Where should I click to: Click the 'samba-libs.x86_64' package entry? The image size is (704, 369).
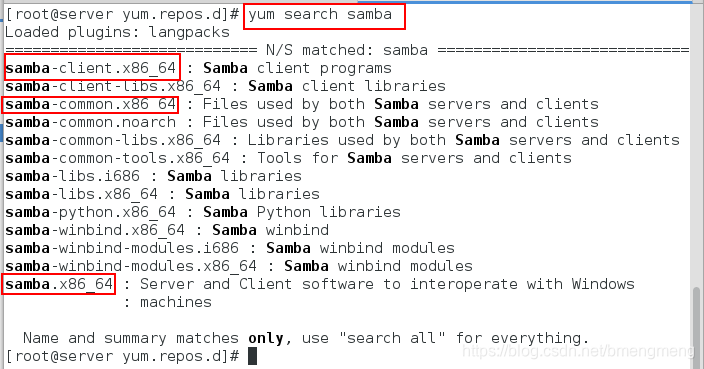coord(162,194)
